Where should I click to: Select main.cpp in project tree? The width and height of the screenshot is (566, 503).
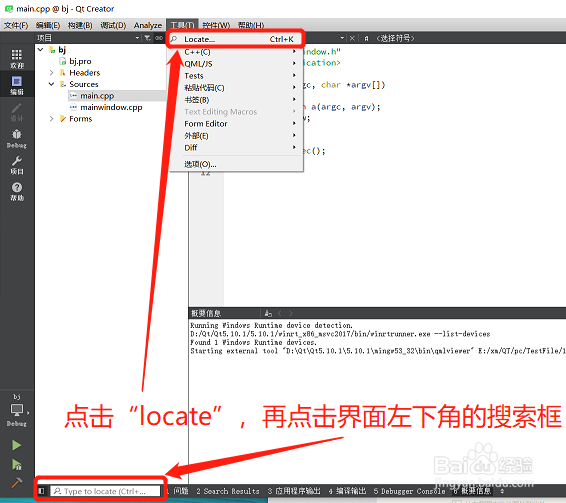(97, 96)
